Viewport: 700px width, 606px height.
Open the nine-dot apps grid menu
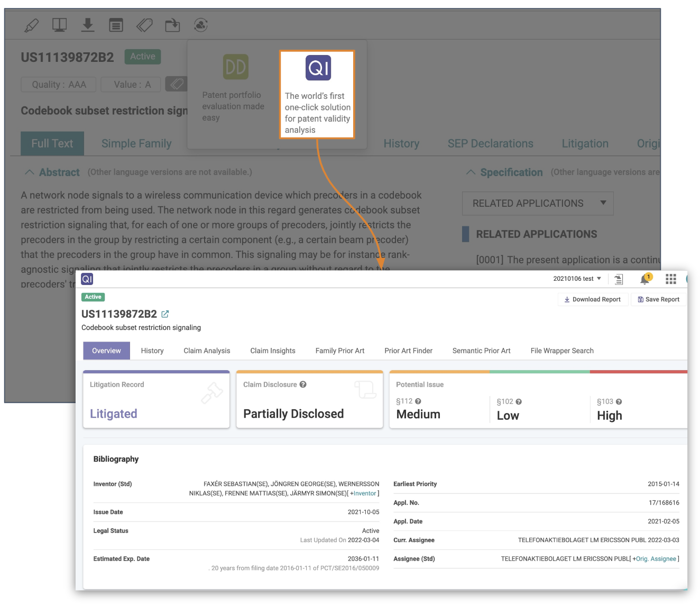pyautogui.click(x=671, y=279)
